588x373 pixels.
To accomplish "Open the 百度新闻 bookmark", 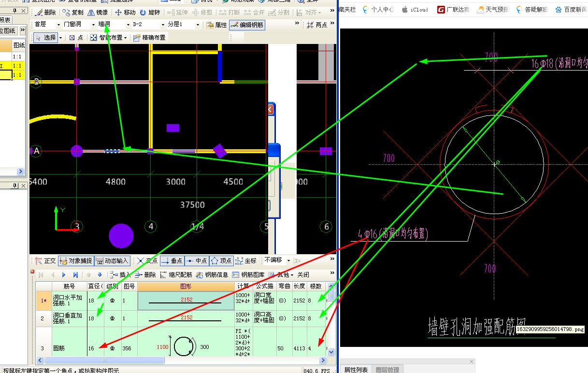I will coord(571,9).
